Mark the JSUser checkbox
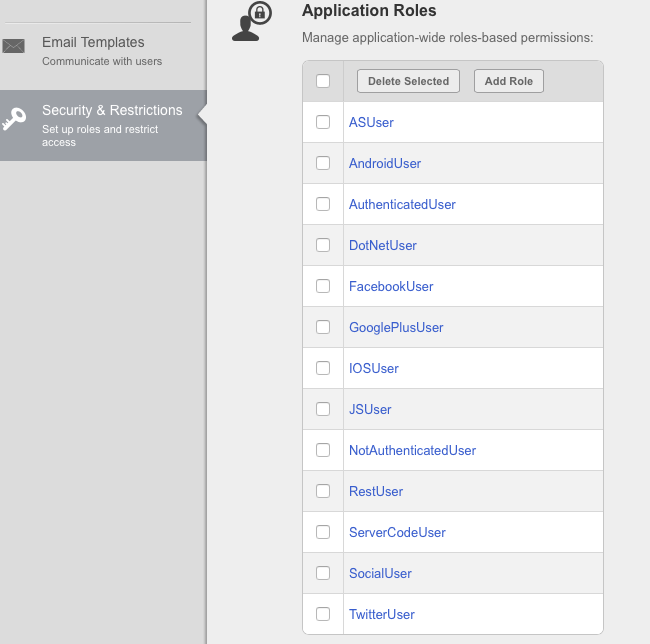650x644 pixels. click(x=323, y=409)
